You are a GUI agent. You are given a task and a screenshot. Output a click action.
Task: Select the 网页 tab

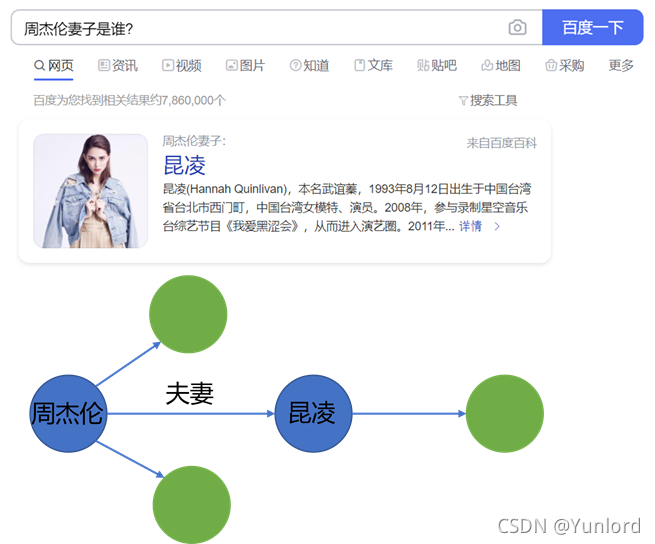(54, 66)
